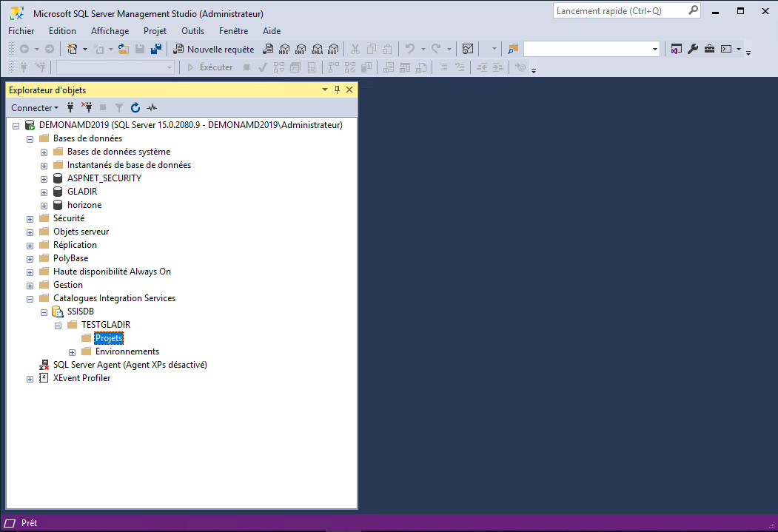Collapse the Bases de données node

coord(30,138)
